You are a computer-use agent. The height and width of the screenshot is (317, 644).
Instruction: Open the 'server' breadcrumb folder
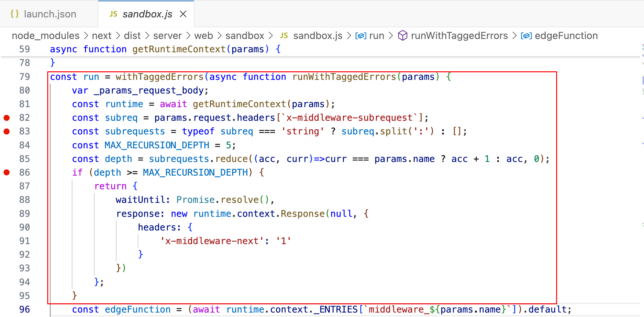pos(168,36)
